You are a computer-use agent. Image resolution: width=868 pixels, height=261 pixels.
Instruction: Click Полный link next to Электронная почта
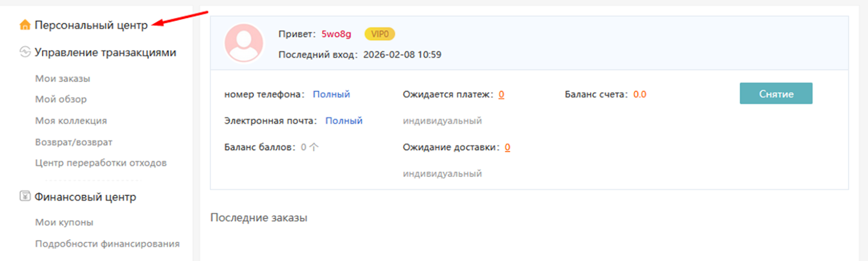[344, 121]
